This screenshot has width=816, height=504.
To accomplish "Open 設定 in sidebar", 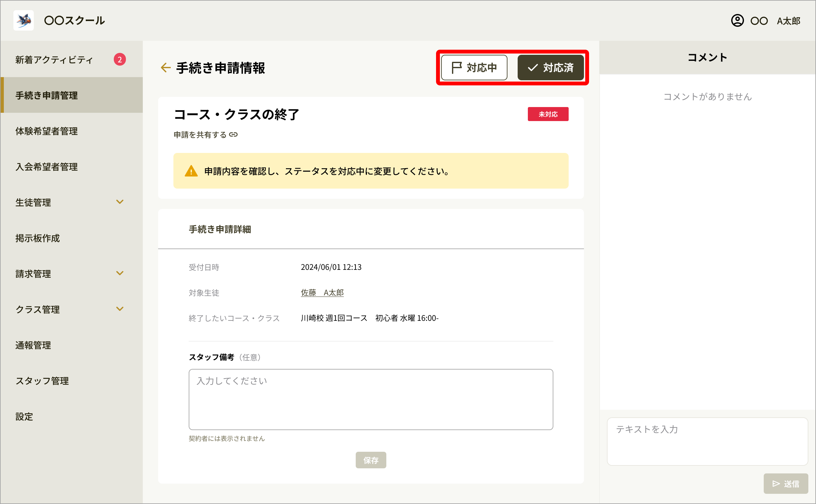I will 72,416.
